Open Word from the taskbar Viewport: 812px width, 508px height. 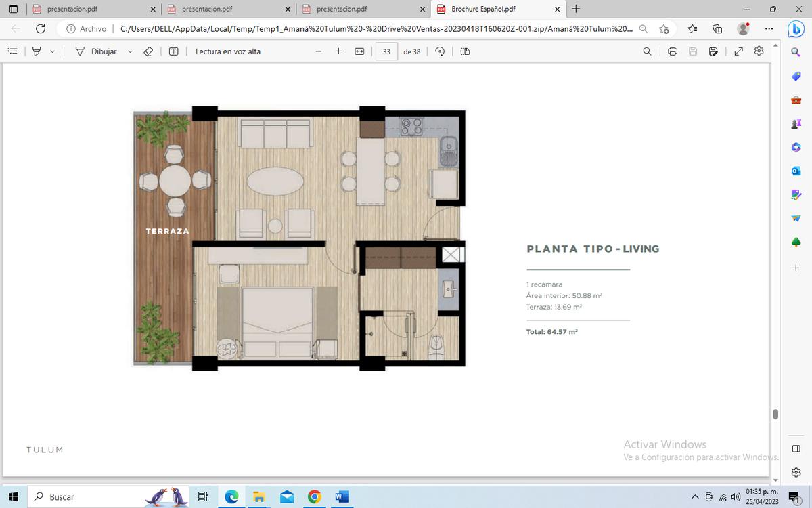[342, 496]
